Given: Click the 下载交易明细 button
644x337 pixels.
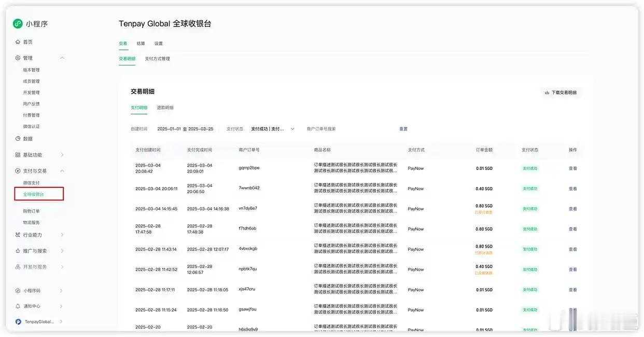Looking at the screenshot, I should coord(561,92).
